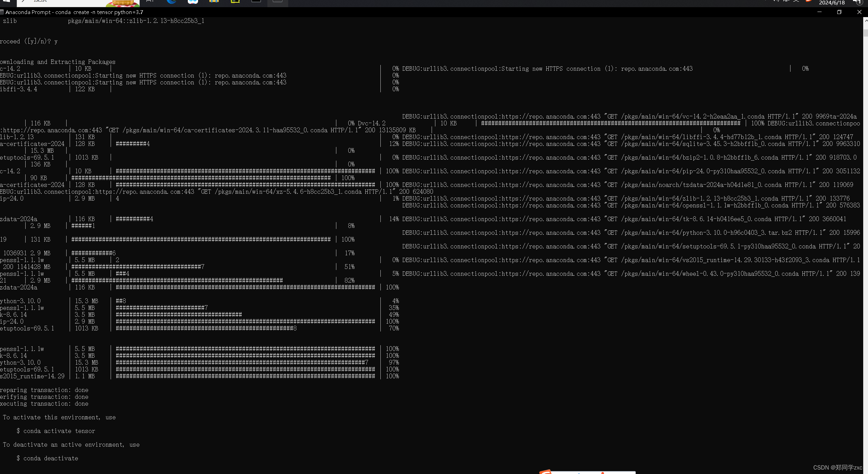Screen dimensions: 868x474
Task: Click the taskbar search box
Action: pos(78,3)
